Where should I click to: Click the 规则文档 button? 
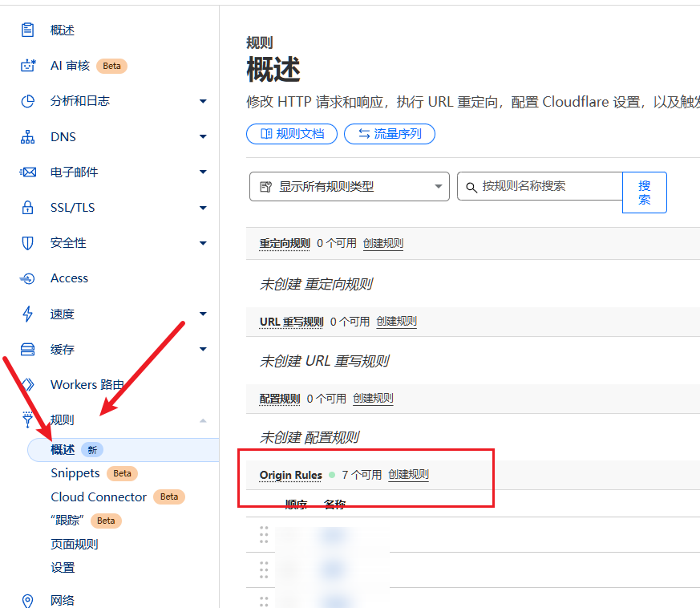click(292, 134)
